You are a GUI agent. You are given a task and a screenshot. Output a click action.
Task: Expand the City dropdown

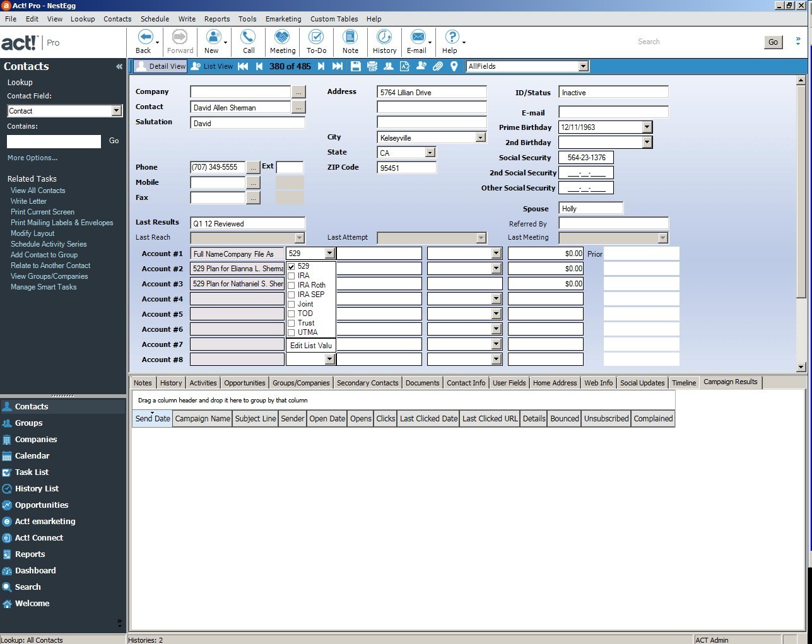tap(481, 138)
